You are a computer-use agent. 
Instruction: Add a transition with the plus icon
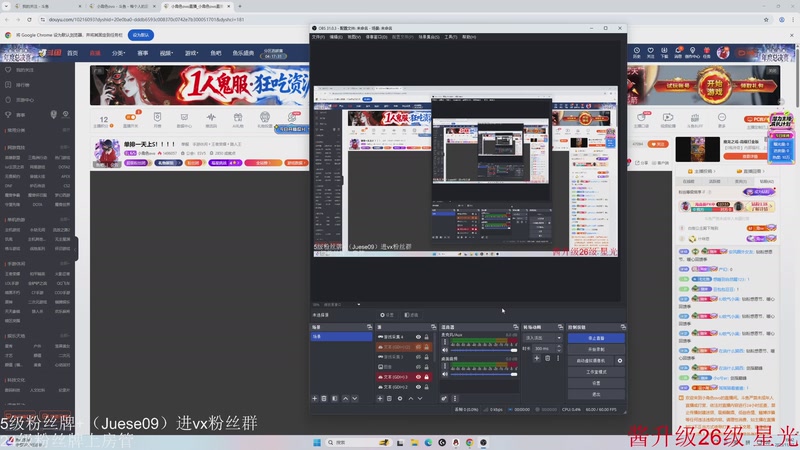[x=537, y=359]
